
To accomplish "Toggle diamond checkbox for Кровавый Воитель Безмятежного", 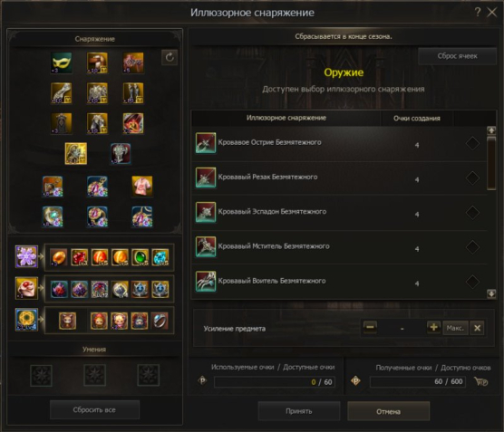I will tap(472, 282).
